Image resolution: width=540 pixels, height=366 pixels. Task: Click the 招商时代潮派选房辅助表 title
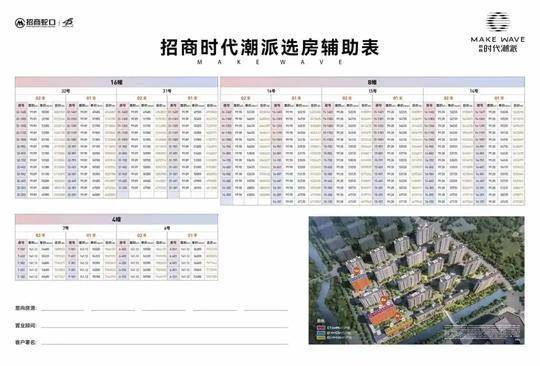(x=270, y=47)
